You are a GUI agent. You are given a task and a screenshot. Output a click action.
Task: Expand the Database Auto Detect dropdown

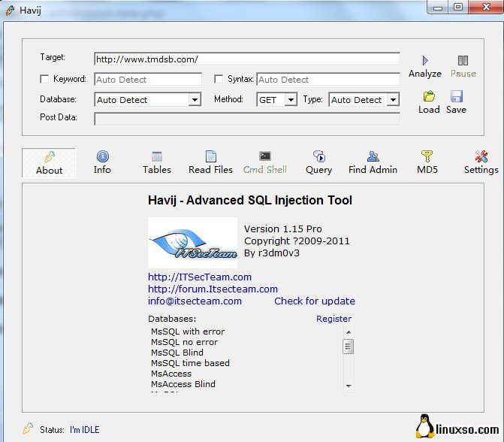coord(195,99)
